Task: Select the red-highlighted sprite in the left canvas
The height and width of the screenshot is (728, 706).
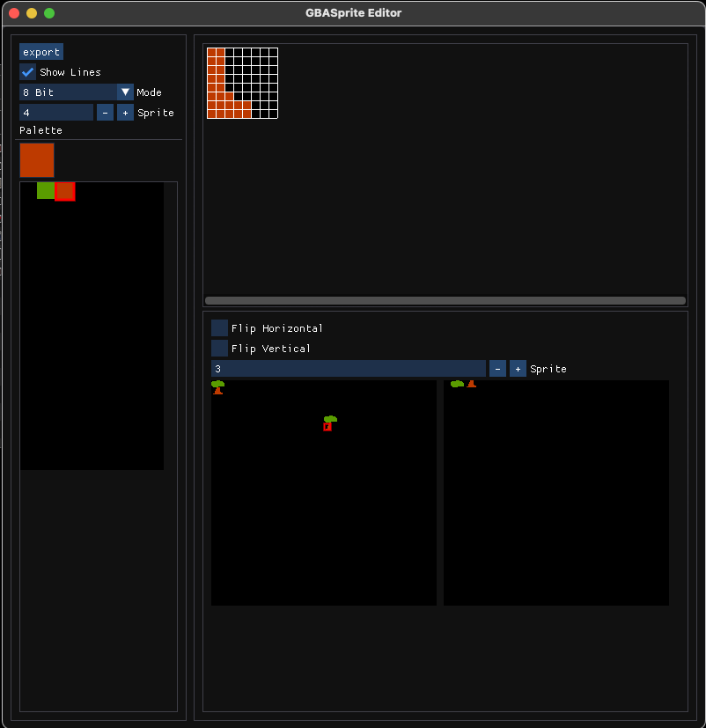Action: click(x=327, y=426)
